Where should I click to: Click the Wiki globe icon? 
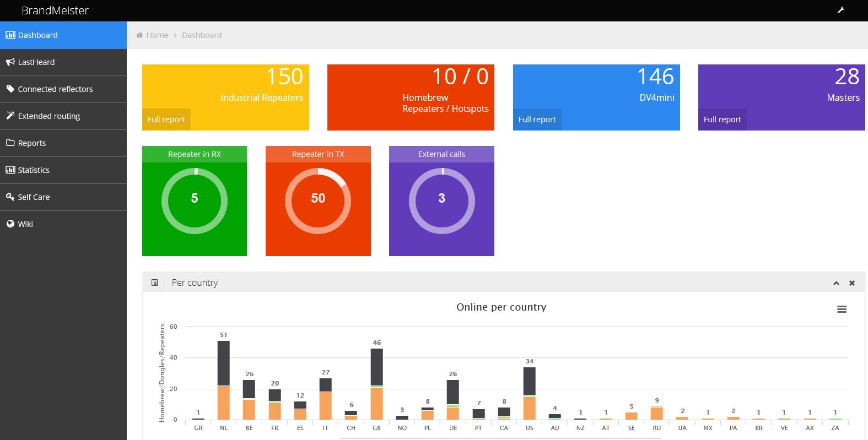point(10,224)
